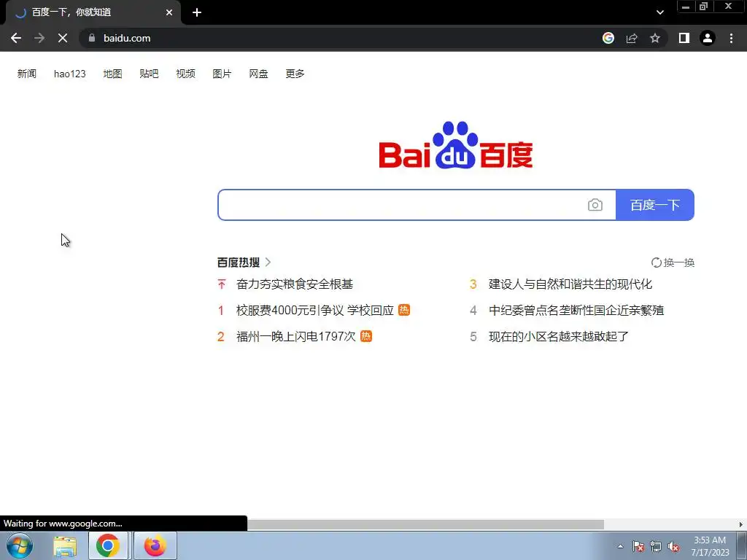Viewport: 747px width, 560px height.
Task: Open the 图片 images link
Action: [222, 74]
